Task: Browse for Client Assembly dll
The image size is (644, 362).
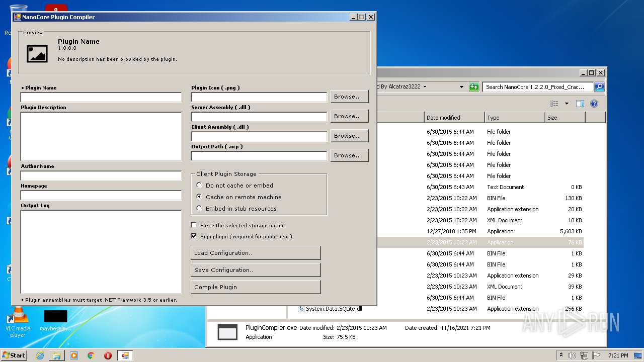Action: tap(349, 136)
